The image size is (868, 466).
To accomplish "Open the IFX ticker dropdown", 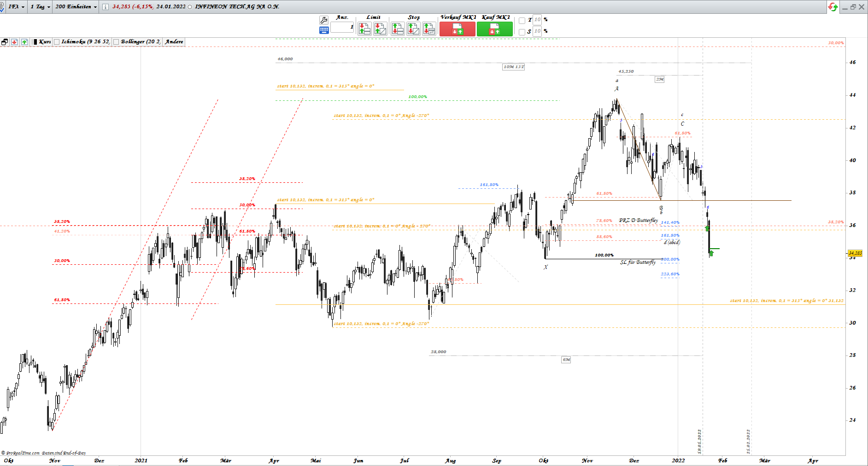I will (x=16, y=7).
